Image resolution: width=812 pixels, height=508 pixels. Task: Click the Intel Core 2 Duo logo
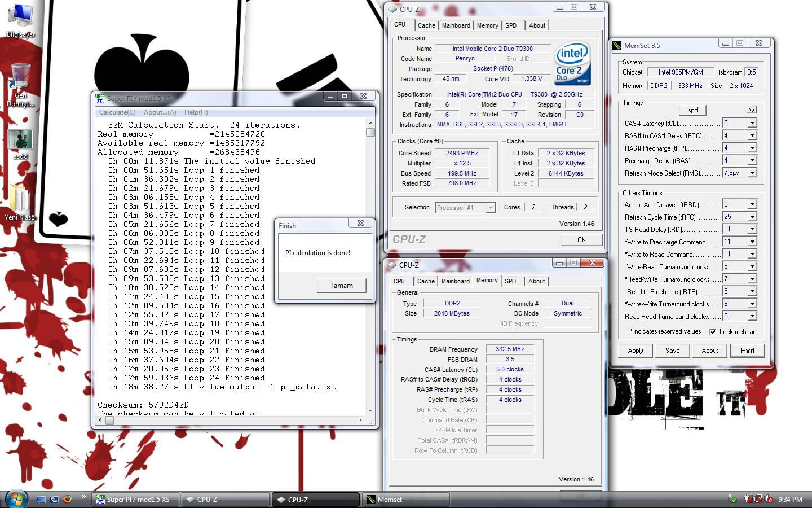pos(572,63)
